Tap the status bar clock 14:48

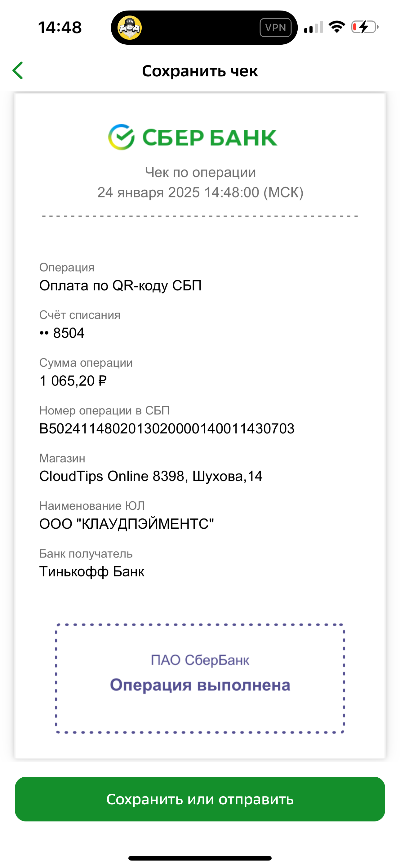coord(60,27)
